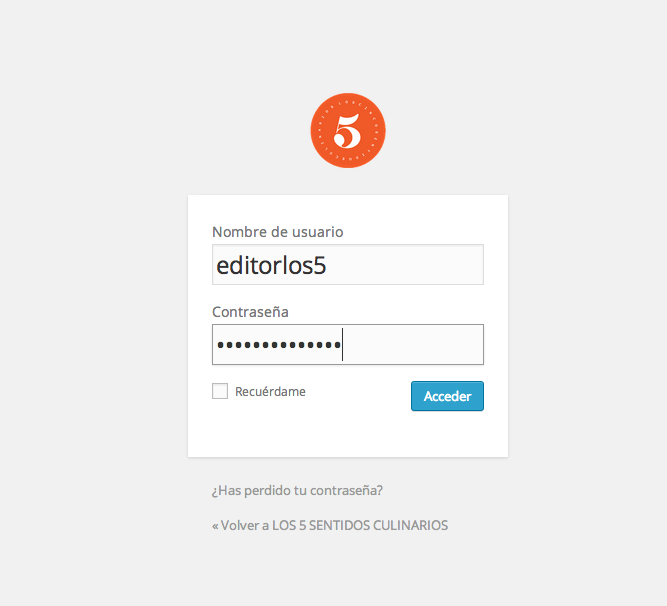This screenshot has height=606, width=667.
Task: Tick the Recuérdame checkbox
Action: [x=220, y=391]
